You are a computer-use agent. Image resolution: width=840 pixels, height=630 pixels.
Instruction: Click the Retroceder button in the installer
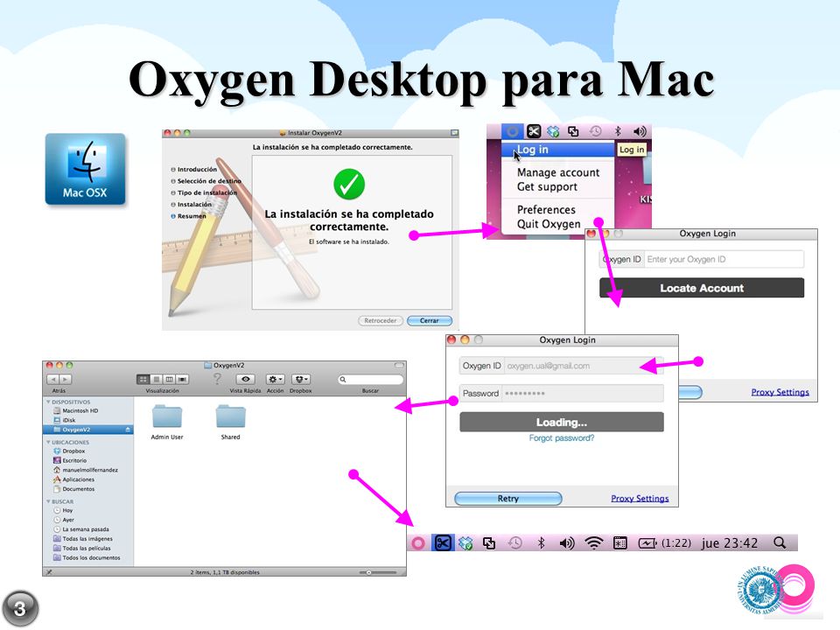tap(381, 320)
